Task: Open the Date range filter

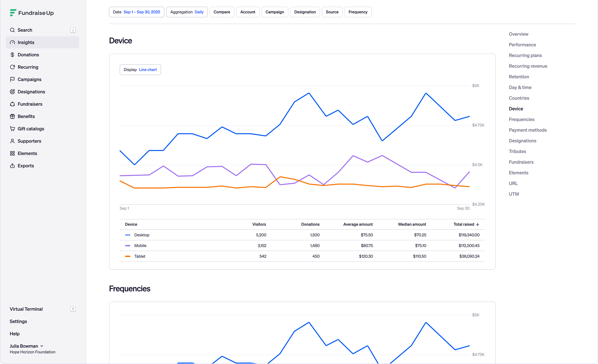Action: 136,12
